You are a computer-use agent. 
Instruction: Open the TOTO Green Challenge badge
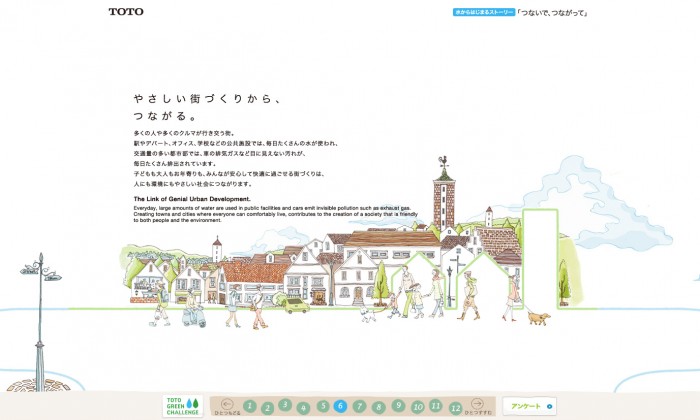click(x=183, y=406)
